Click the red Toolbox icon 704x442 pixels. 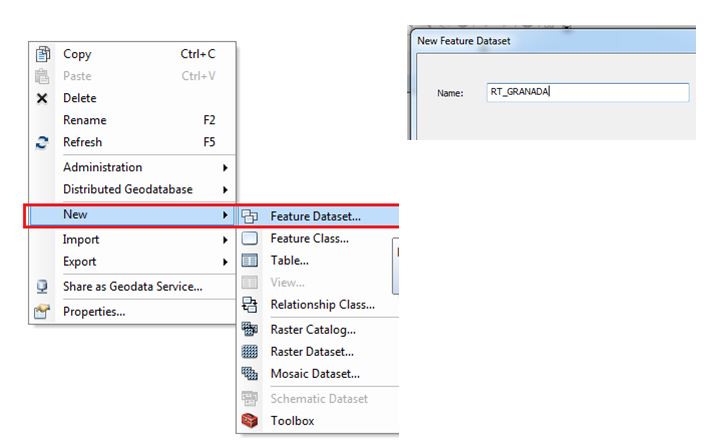(251, 421)
